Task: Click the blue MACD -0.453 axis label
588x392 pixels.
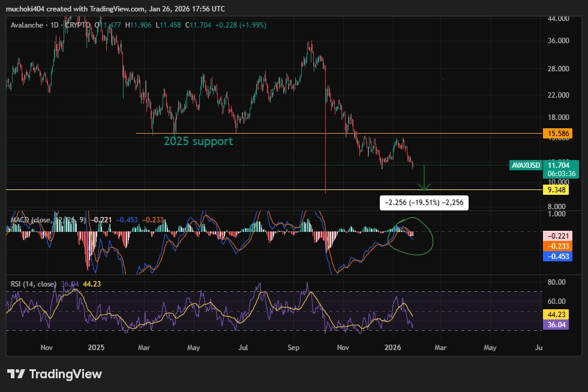Action: tap(557, 257)
